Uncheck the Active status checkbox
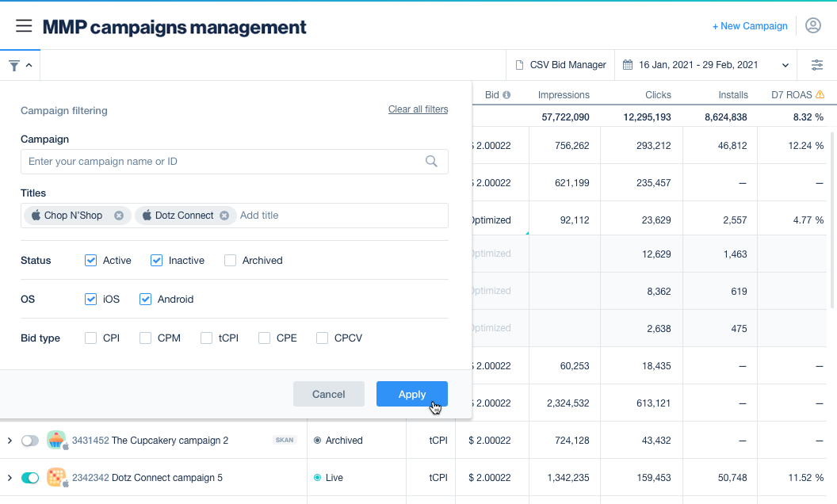This screenshot has width=837, height=504. click(91, 261)
